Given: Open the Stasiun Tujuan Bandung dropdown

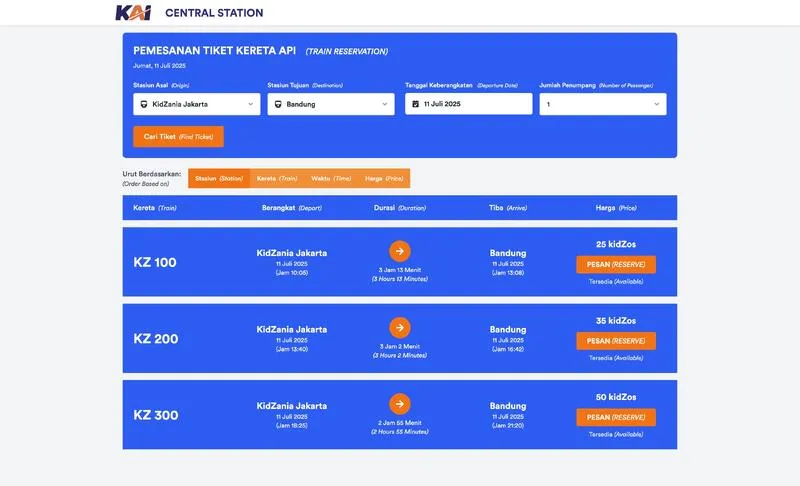Looking at the screenshot, I should tap(331, 104).
